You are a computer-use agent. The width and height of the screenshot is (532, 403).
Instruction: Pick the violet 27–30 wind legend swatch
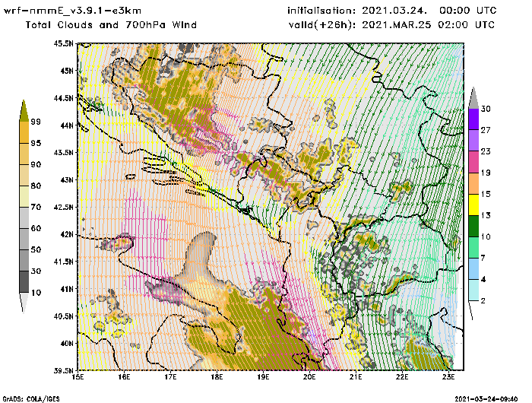click(473, 119)
